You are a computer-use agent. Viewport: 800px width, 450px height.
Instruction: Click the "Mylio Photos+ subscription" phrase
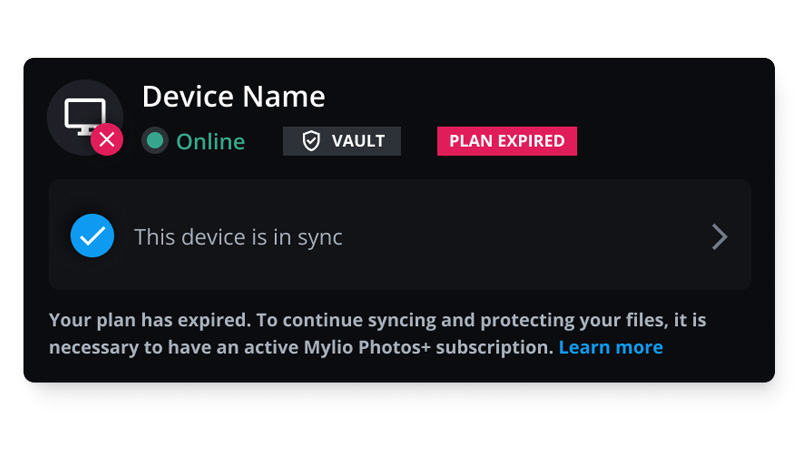(454, 347)
